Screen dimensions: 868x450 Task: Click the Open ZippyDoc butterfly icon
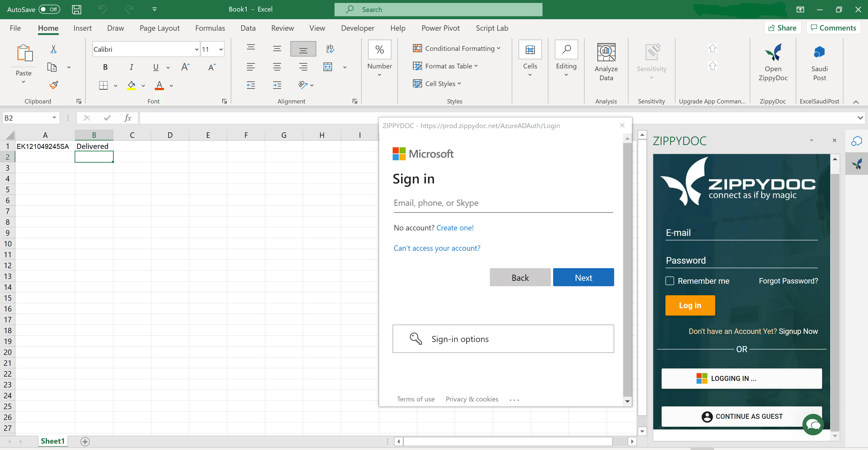tap(773, 52)
